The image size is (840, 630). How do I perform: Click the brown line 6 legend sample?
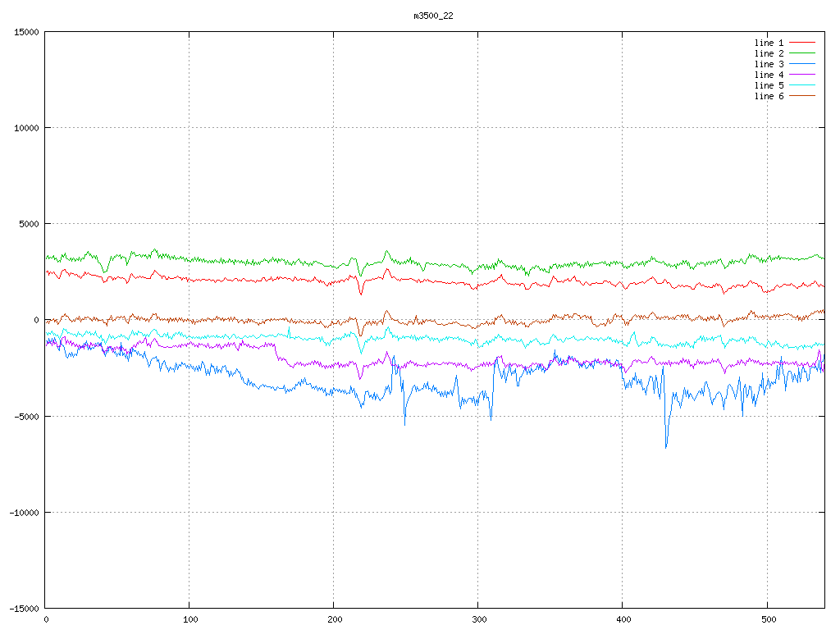802,96
